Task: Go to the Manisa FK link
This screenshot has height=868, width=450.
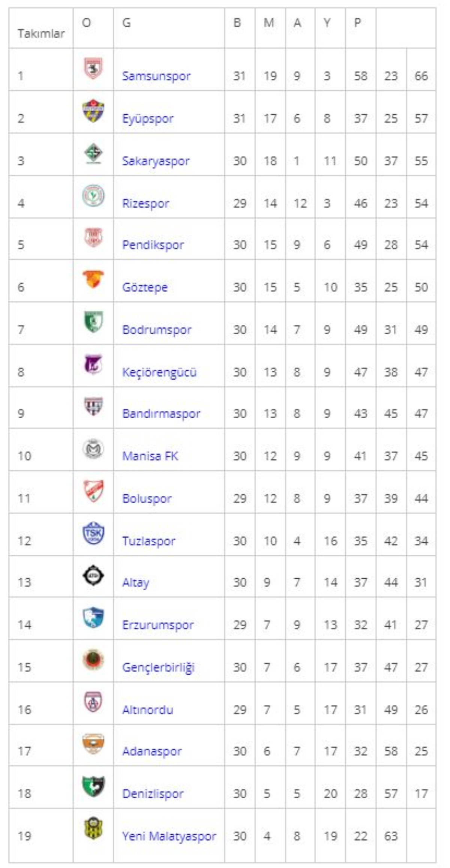Action: 150,456
